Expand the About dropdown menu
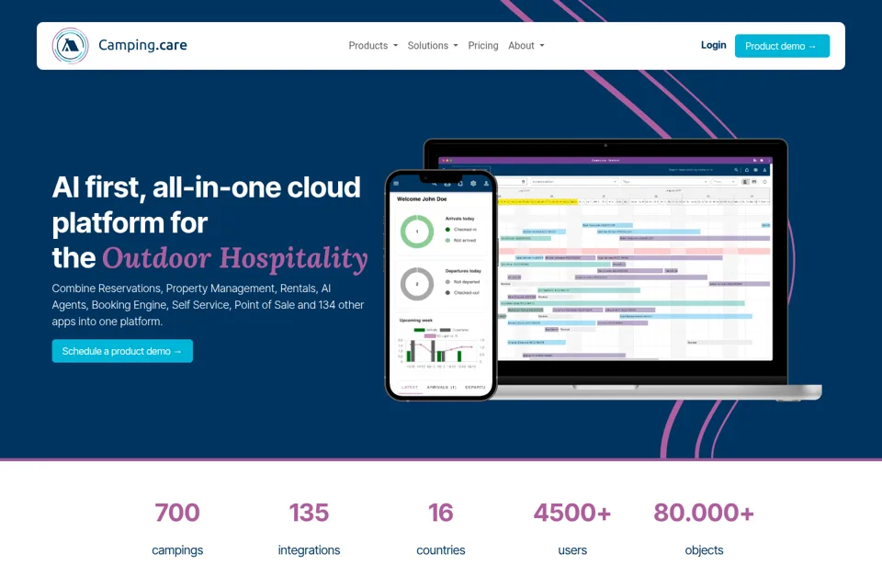The width and height of the screenshot is (882, 588). click(x=526, y=46)
